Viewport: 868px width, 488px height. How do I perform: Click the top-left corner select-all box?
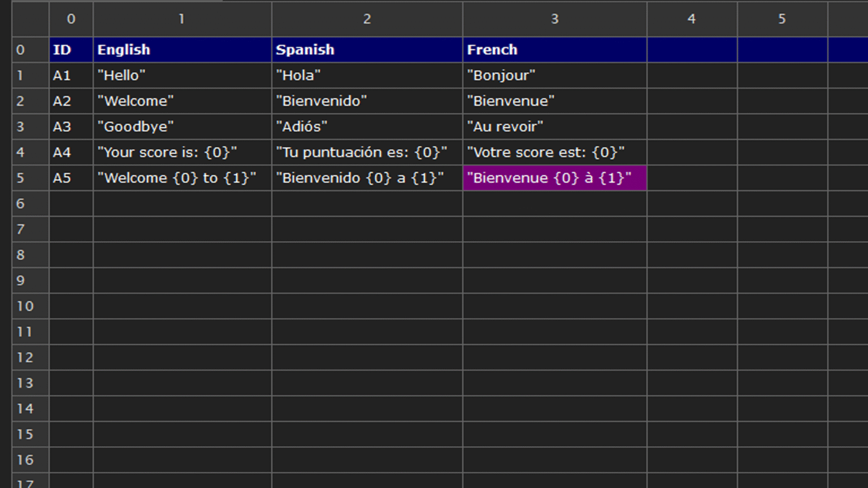[31, 19]
